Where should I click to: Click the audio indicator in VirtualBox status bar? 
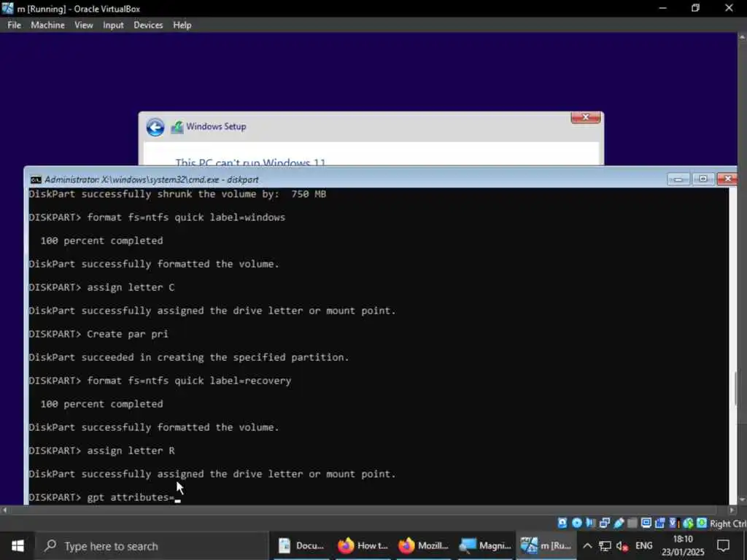click(591, 523)
